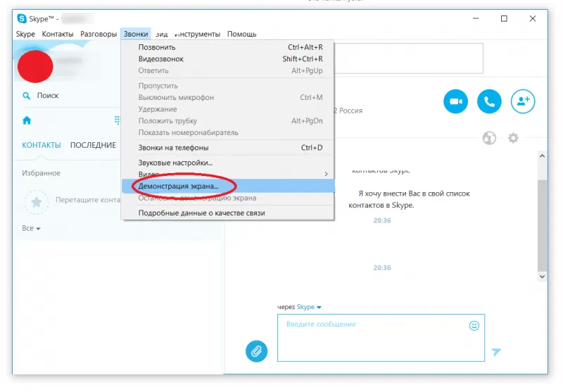Click the Ответить menu entry
Viewport: 563px width, 392px height.
tap(227, 70)
